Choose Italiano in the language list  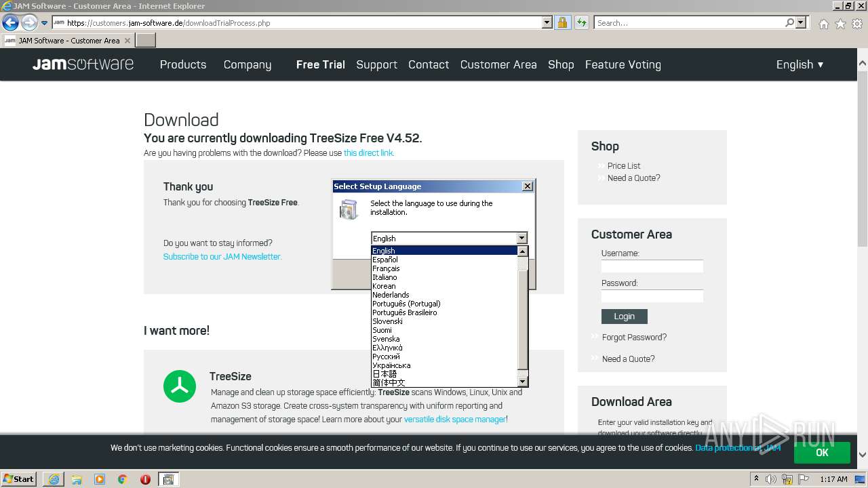pyautogui.click(x=445, y=277)
